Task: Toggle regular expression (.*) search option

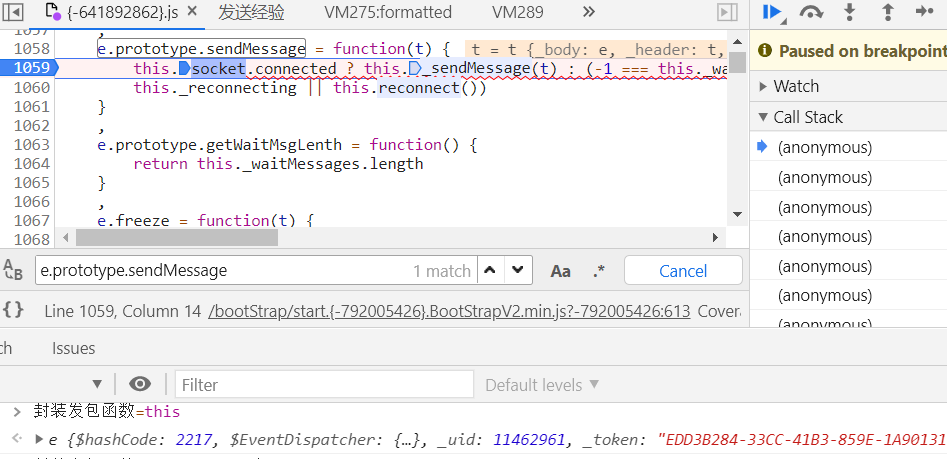Action: pos(599,271)
